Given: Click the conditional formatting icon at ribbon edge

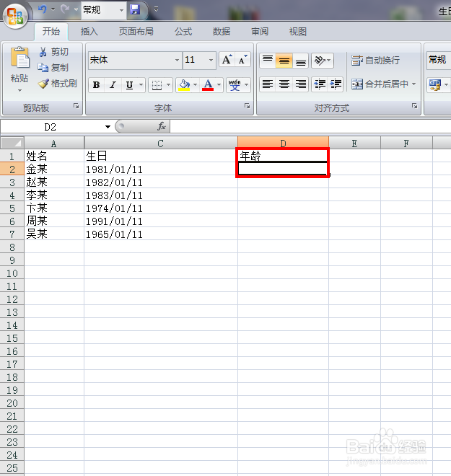Looking at the screenshot, I should [x=435, y=84].
